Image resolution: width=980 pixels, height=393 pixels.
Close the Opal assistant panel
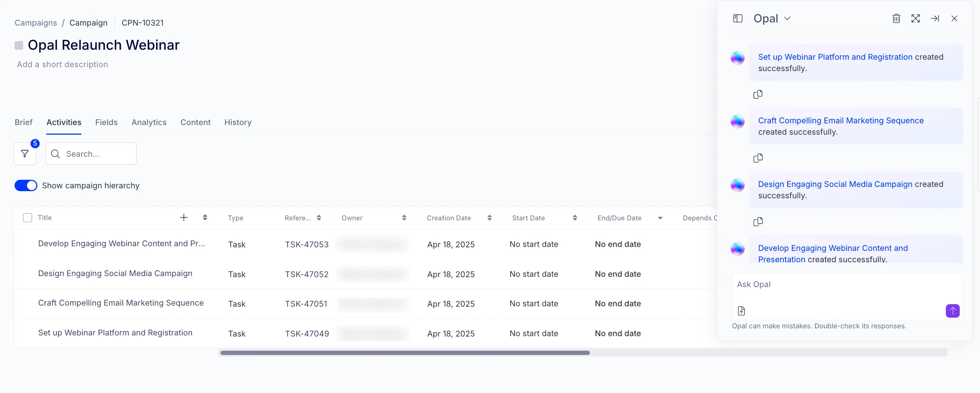tap(954, 18)
